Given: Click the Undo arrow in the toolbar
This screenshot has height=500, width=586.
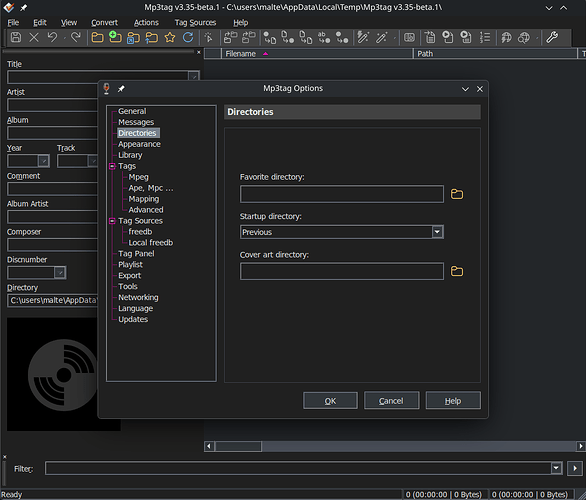Looking at the screenshot, I should point(52,37).
